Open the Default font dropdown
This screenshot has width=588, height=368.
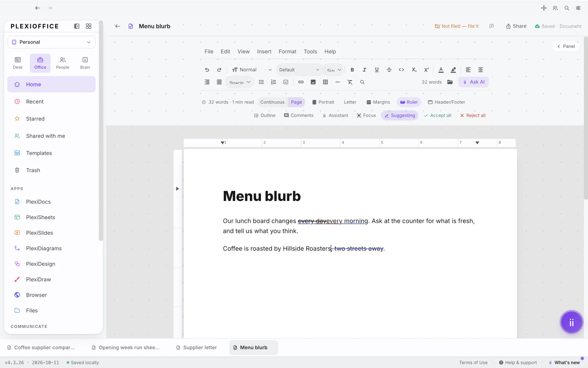[x=299, y=70]
